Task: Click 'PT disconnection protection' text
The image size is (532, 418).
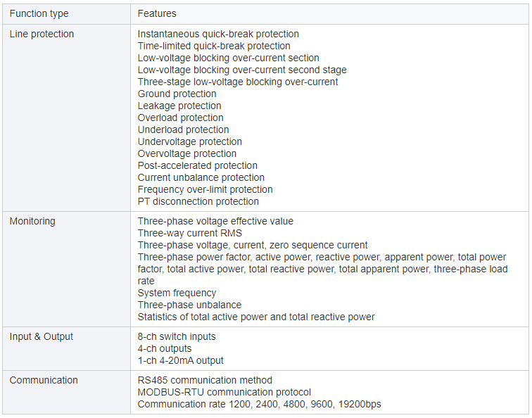Action: pos(198,201)
